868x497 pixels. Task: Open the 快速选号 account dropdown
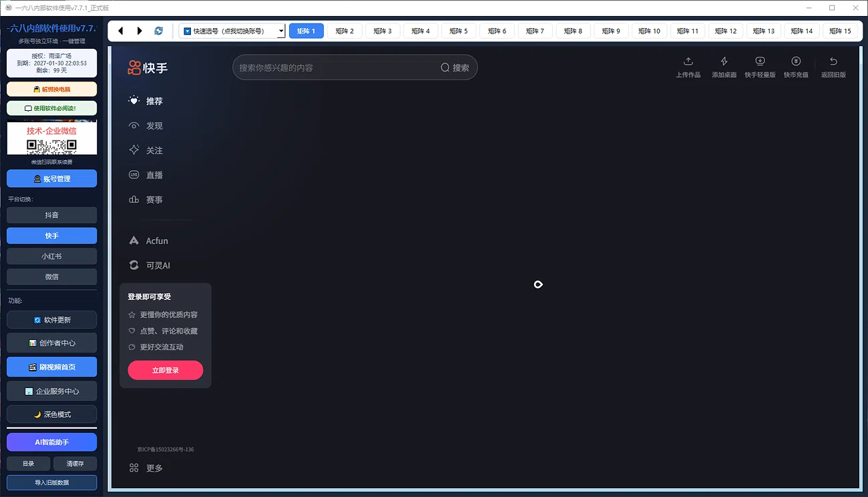click(x=232, y=31)
